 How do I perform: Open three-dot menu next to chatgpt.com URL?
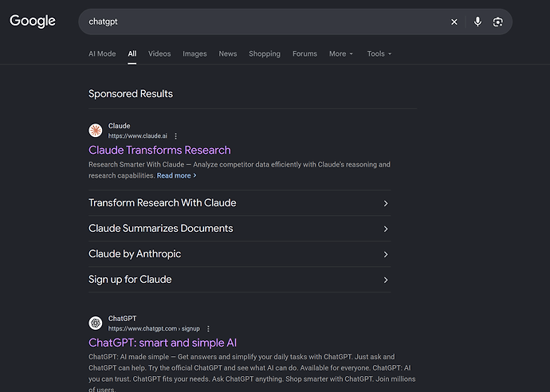[x=208, y=328]
